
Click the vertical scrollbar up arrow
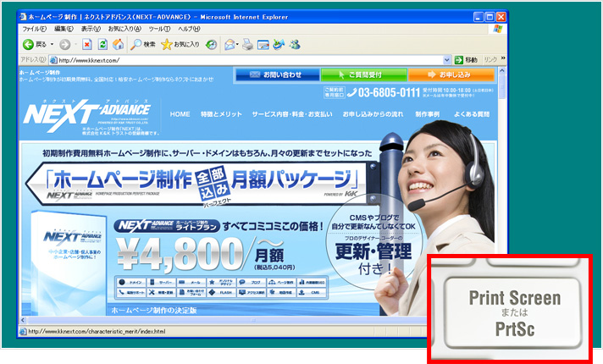pos(502,71)
